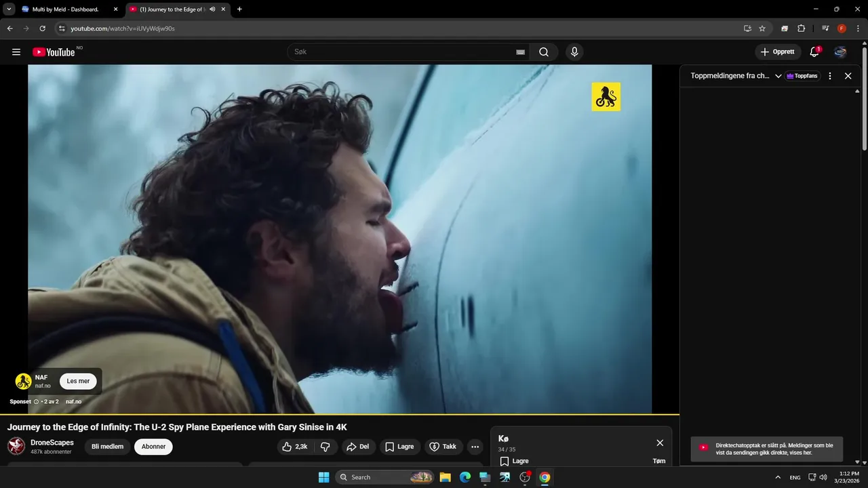
Task: Close the live chat replay panel
Action: coord(848,76)
